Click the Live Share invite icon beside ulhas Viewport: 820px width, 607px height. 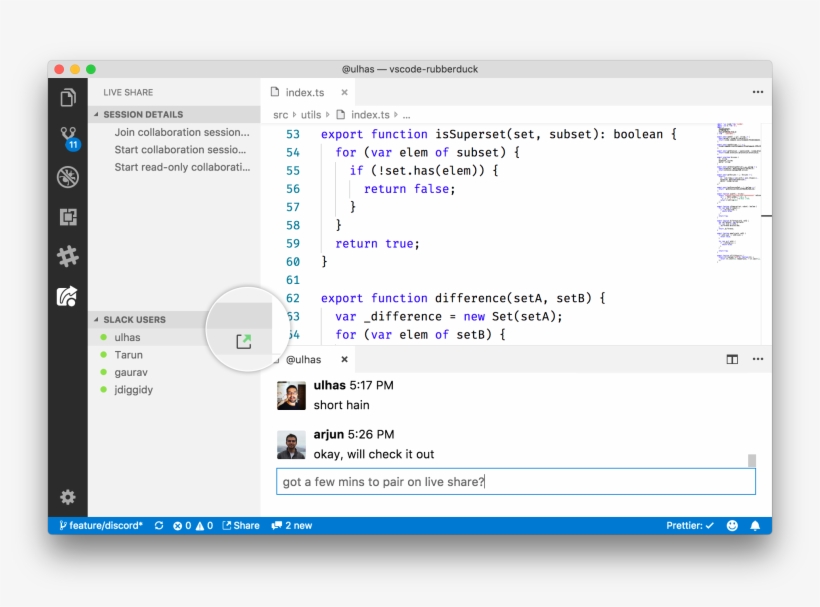coord(244,341)
